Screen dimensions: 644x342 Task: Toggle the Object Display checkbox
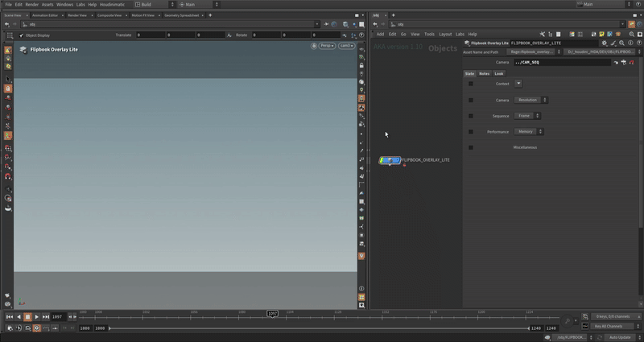(x=22, y=35)
